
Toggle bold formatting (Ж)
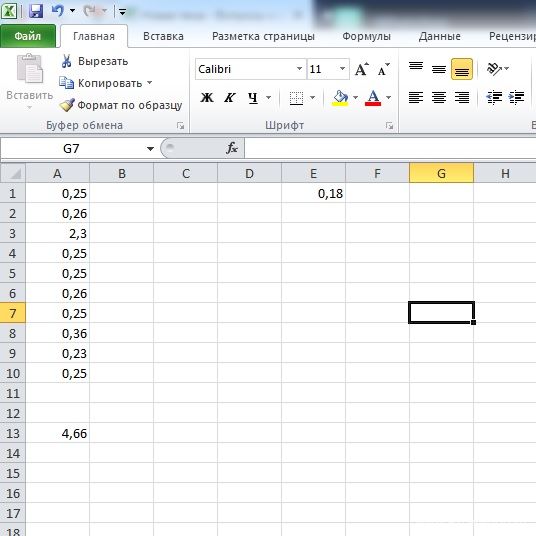tap(206, 98)
